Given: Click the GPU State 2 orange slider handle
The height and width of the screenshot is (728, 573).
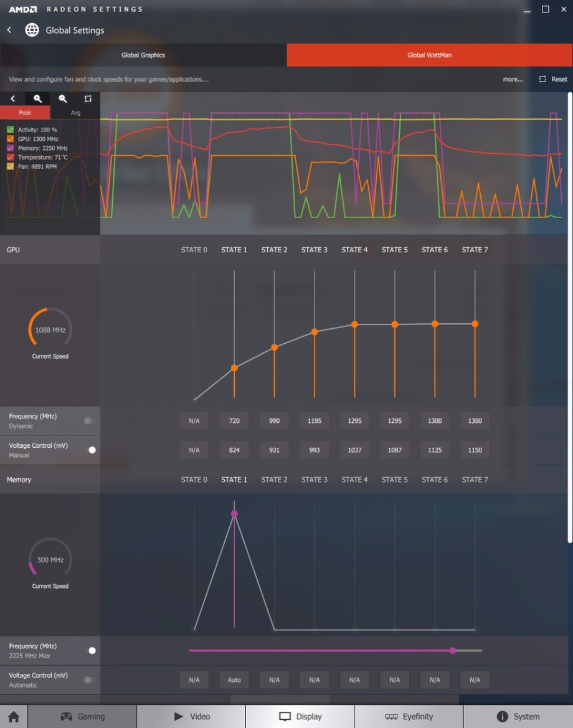Looking at the screenshot, I should click(275, 347).
